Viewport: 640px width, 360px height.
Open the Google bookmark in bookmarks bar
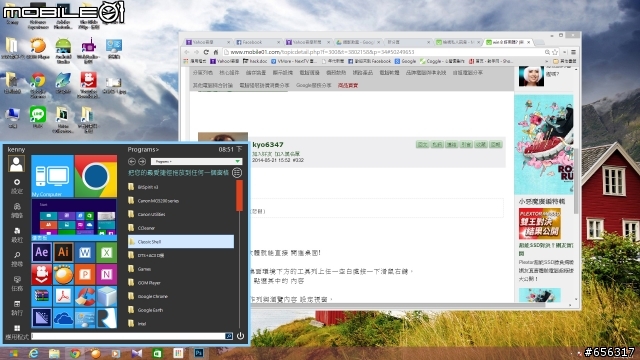click(405, 61)
